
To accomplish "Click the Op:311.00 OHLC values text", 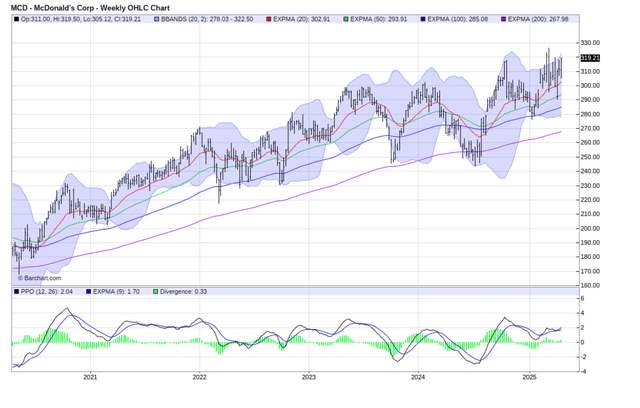I will point(81,19).
